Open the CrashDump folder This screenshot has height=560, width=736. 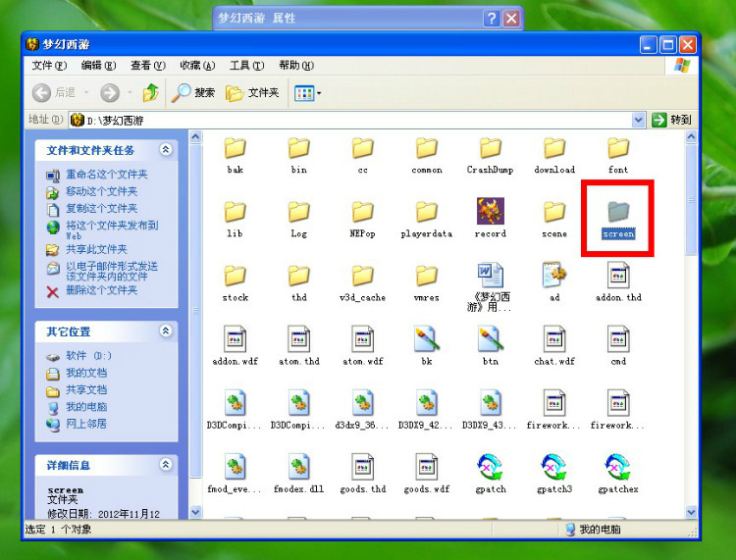point(490,155)
